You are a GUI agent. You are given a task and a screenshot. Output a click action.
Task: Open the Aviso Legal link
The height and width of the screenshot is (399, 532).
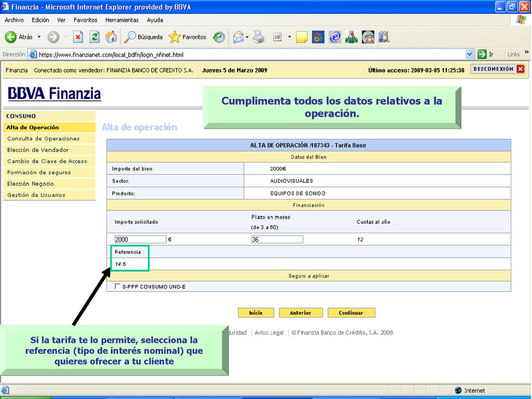[269, 333]
